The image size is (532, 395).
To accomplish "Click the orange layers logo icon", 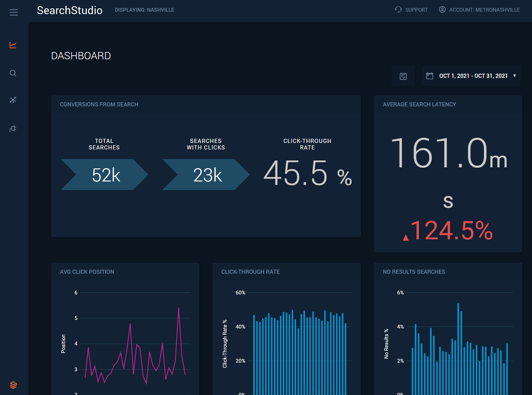I will (x=13, y=385).
